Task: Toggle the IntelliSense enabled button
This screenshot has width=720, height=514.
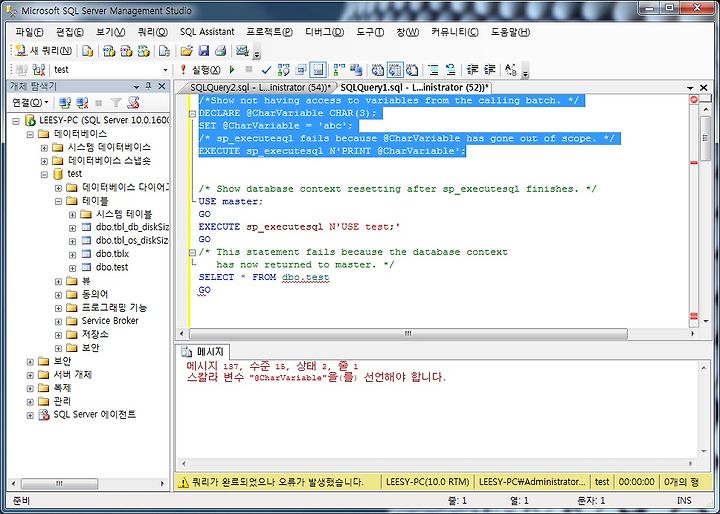Action: click(318, 70)
